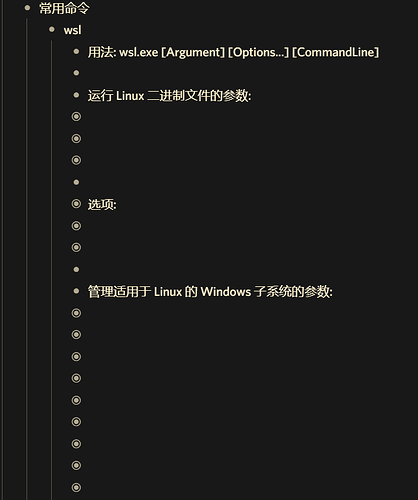Click the 常用命令 block text

pos(64,8)
